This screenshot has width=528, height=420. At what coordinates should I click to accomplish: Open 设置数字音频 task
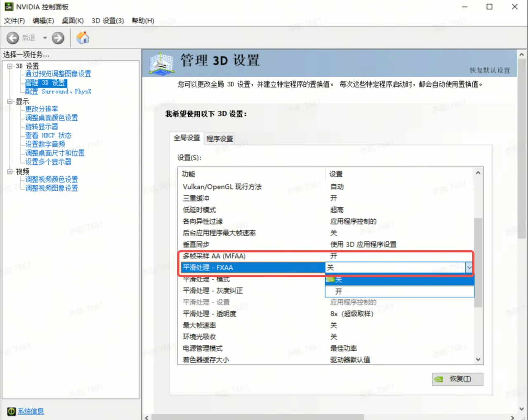point(45,144)
